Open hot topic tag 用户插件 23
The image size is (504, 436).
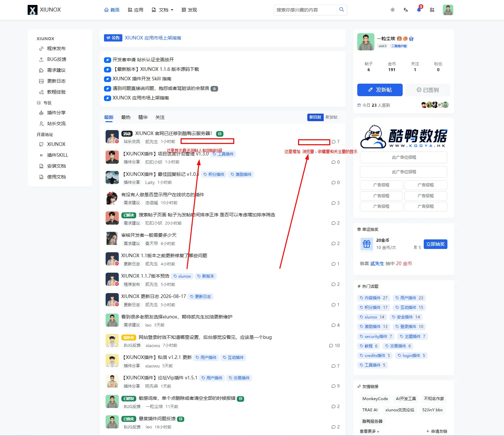(x=409, y=298)
